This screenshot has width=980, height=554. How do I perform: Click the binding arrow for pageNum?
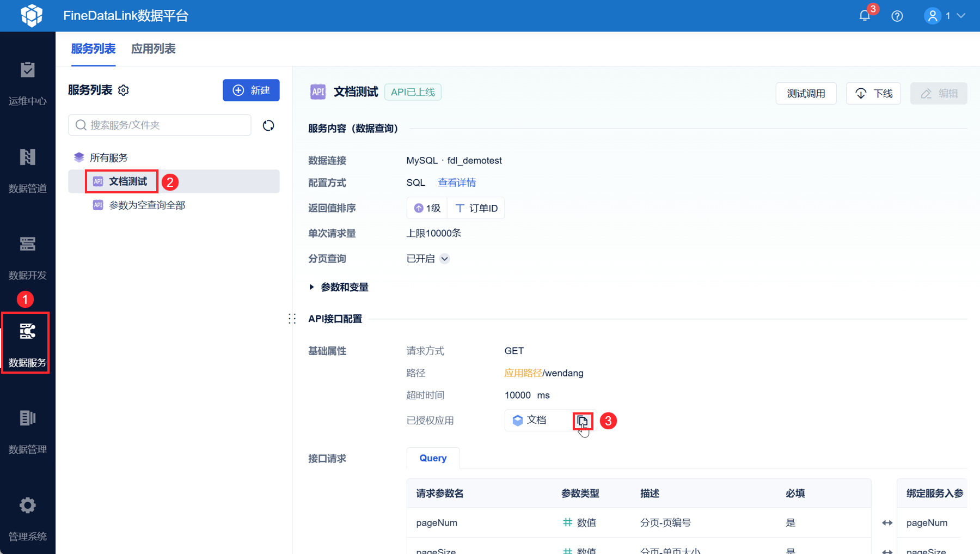(x=887, y=523)
